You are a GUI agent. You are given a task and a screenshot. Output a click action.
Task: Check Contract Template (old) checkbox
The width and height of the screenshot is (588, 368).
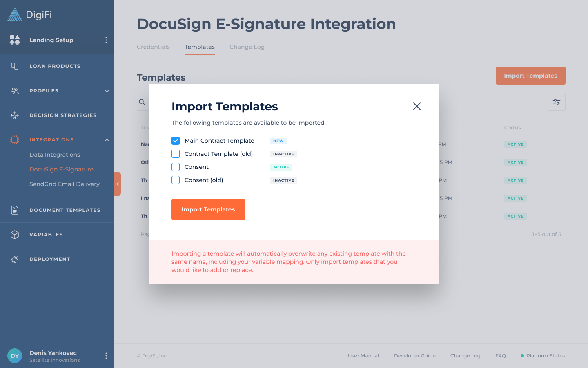pyautogui.click(x=176, y=154)
